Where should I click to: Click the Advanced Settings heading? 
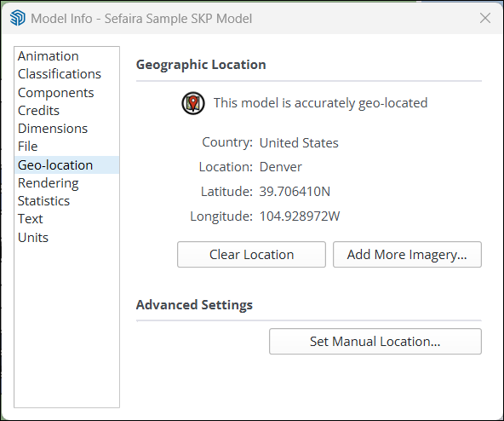pos(194,305)
